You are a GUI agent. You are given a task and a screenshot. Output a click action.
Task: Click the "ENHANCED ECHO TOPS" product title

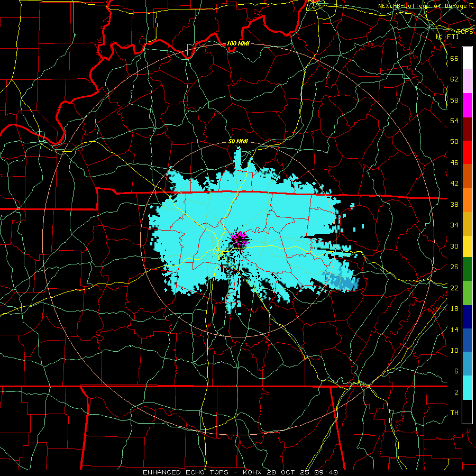(186, 472)
